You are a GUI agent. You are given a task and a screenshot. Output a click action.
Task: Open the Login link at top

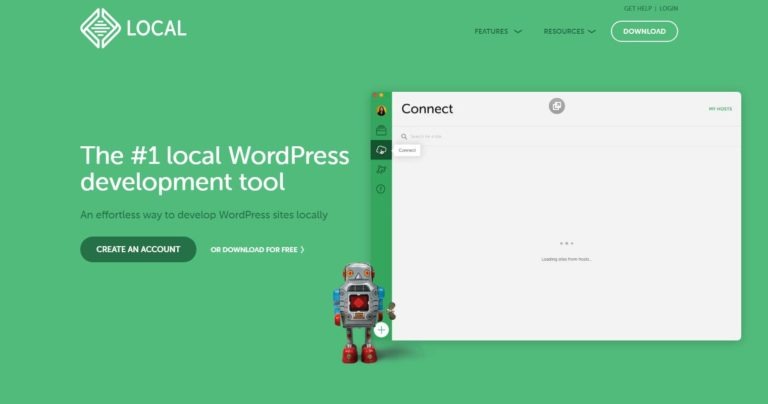coord(669,8)
